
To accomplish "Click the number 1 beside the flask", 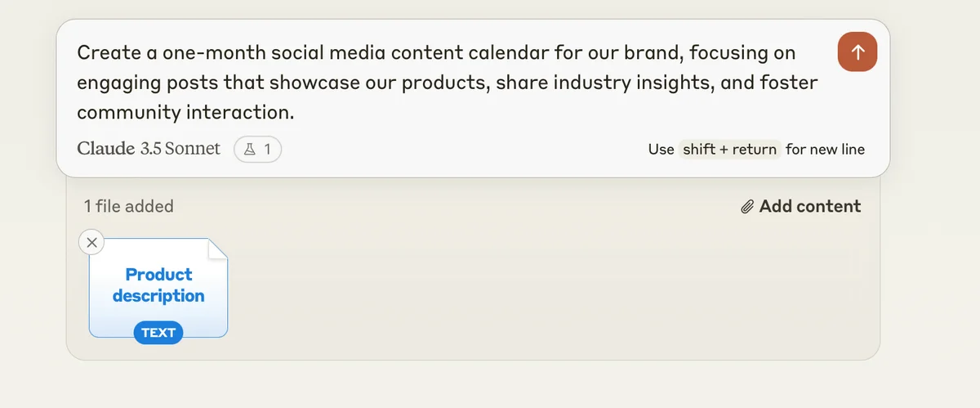I will point(266,150).
